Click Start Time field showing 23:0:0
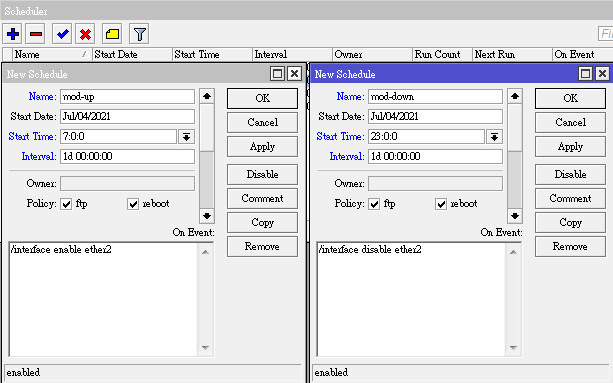Image resolution: width=613 pixels, height=383 pixels. click(427, 136)
